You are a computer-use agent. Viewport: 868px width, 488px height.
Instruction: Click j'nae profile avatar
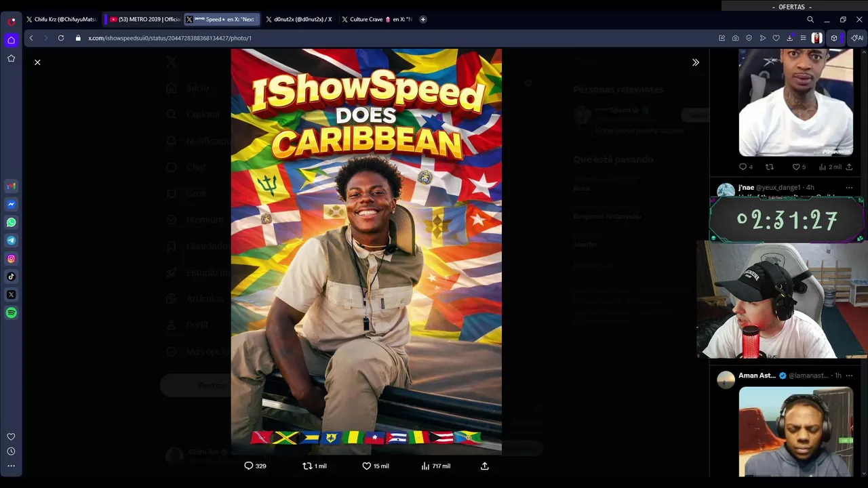click(726, 191)
